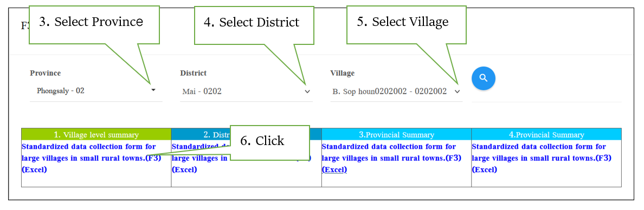This screenshot has width=644, height=210.
Task: Open the 1. Village level summary header
Action: [96, 135]
